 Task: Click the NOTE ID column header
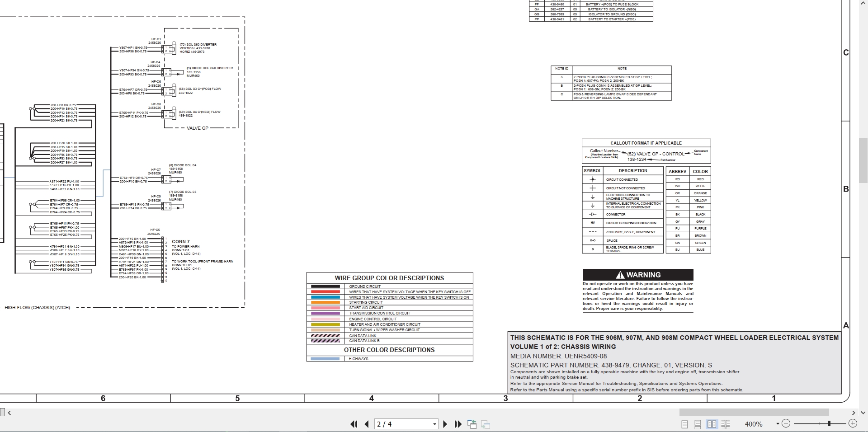pos(561,69)
